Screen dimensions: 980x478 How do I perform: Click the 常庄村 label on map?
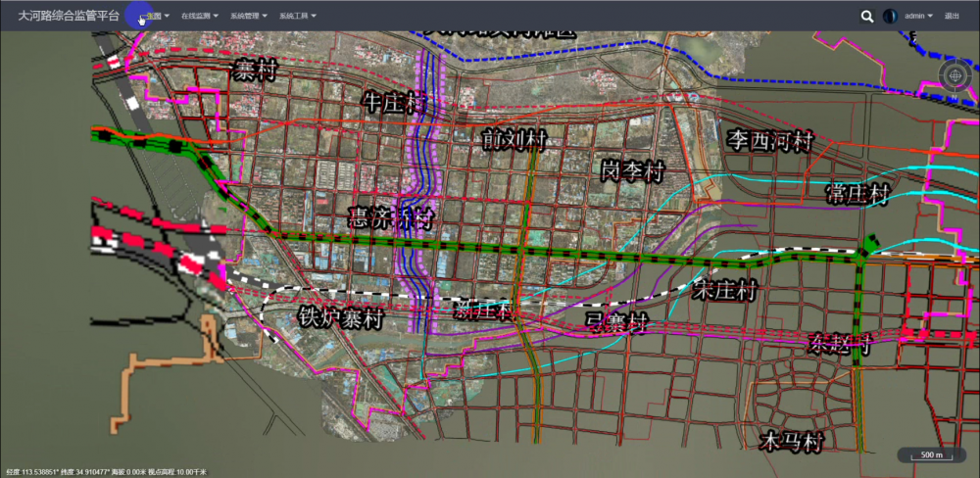(857, 193)
